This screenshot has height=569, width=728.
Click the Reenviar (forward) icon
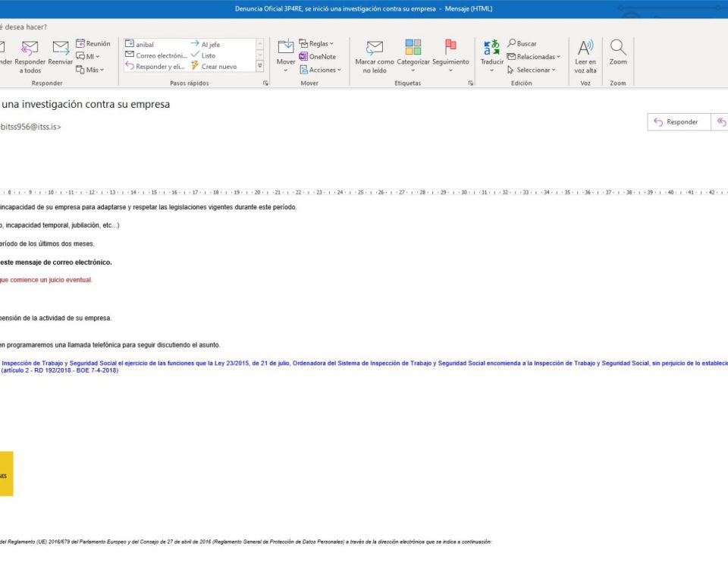click(61, 49)
